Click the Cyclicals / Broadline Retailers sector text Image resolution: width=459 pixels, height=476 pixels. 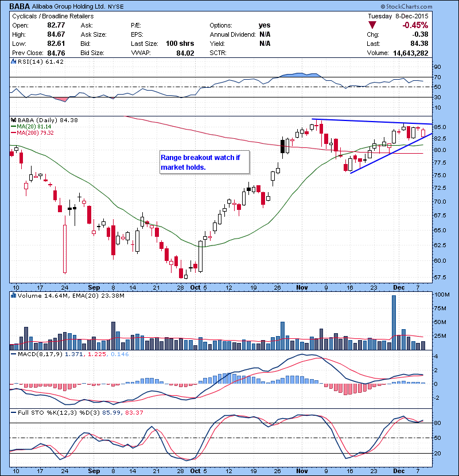point(53,16)
